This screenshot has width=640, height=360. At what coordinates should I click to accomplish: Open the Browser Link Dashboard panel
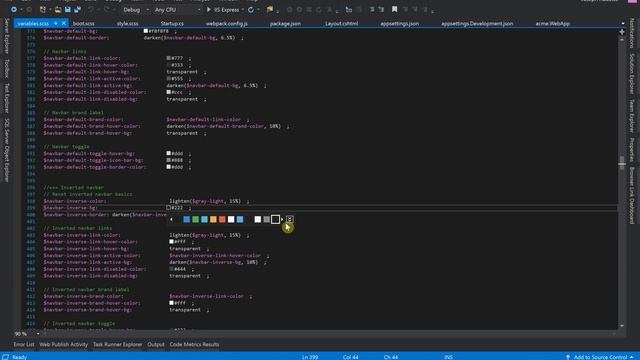coord(632,195)
